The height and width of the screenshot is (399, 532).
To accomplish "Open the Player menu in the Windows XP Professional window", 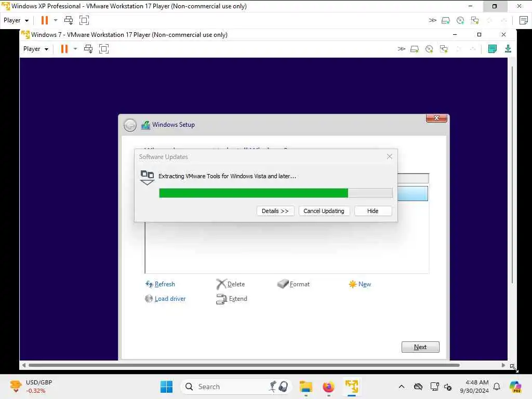I will click(16, 20).
